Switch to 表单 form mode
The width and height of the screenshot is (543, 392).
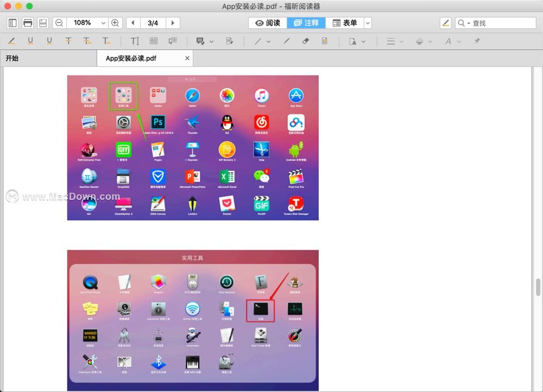[x=345, y=23]
